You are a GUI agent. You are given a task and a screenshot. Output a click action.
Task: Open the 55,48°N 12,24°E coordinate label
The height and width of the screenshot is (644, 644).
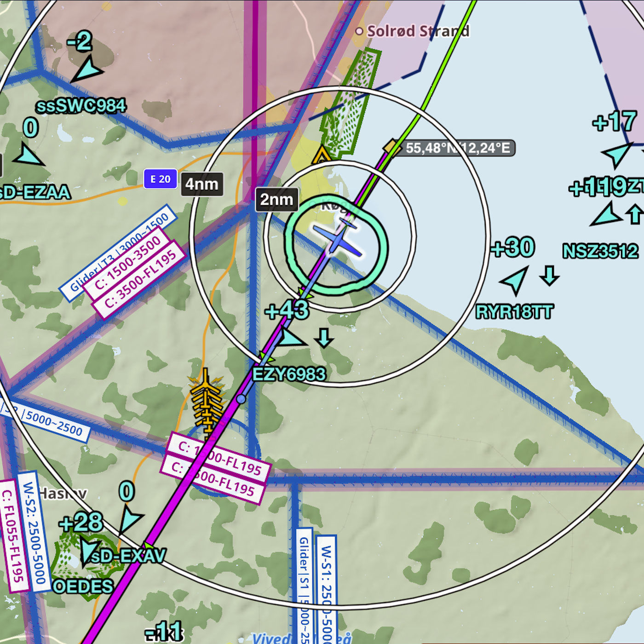[457, 148]
